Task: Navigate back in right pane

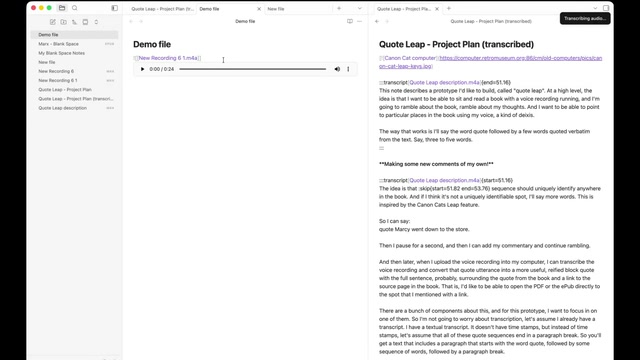Action: coord(377,21)
